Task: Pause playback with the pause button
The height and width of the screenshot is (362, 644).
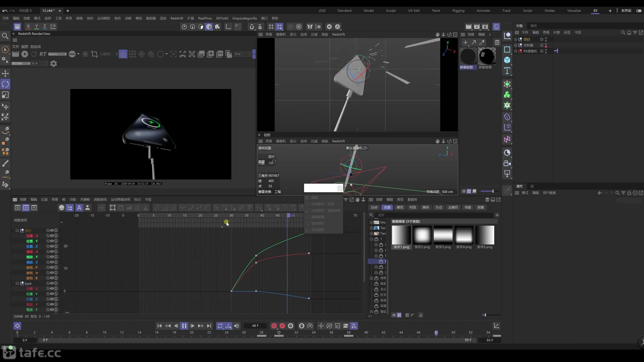Action: point(184,326)
